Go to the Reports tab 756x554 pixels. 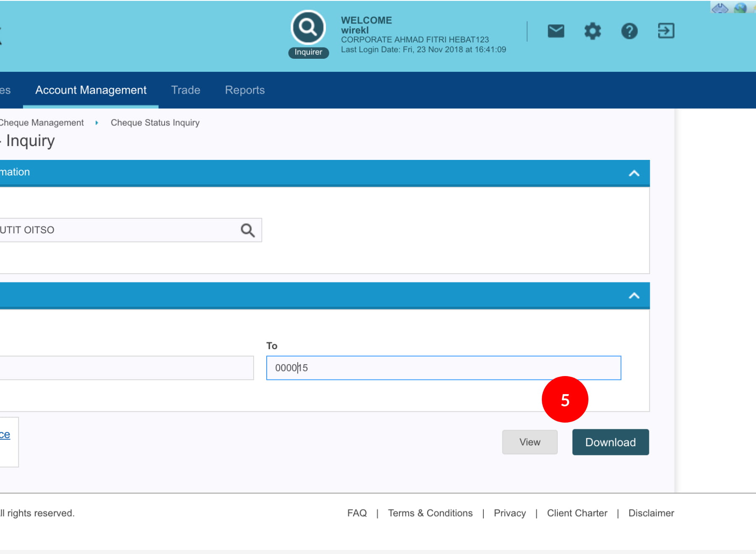pos(245,90)
